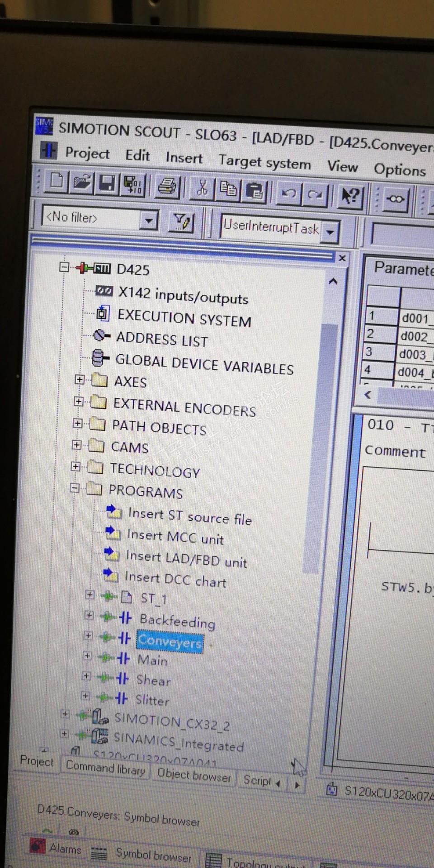Open the View menu
Screen dimensions: 434x868
tap(342, 166)
